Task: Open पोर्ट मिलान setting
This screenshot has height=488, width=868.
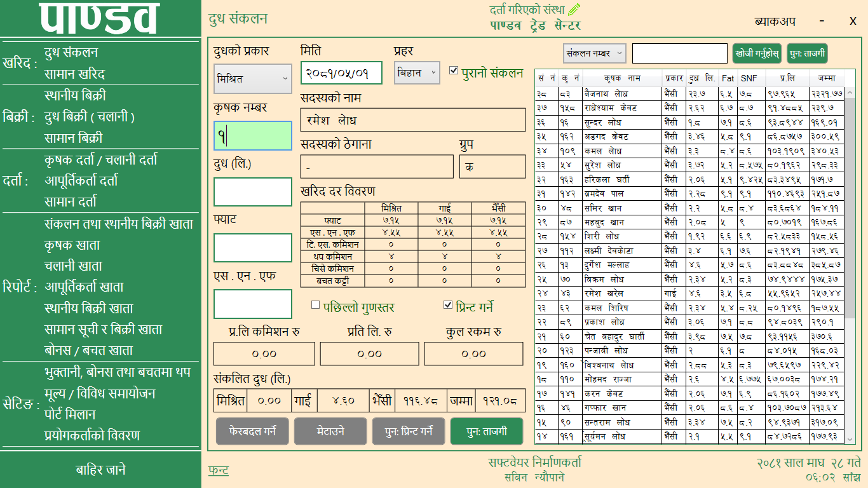Action: point(70,414)
